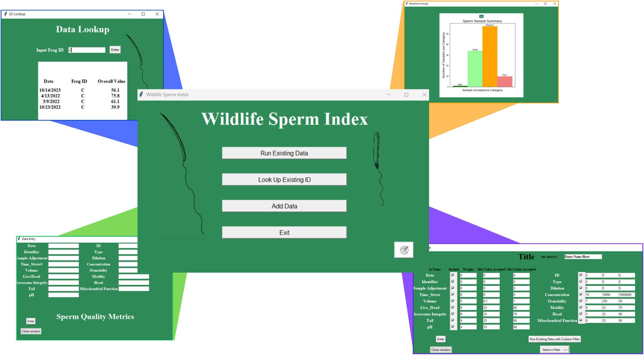Viewport: 644px width, 355px height.
Task: Click feather icon in ID Lookup titlebar
Action: (5, 14)
